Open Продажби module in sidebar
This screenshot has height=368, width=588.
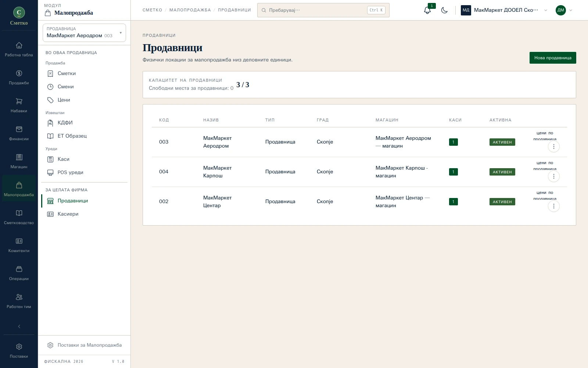[19, 78]
